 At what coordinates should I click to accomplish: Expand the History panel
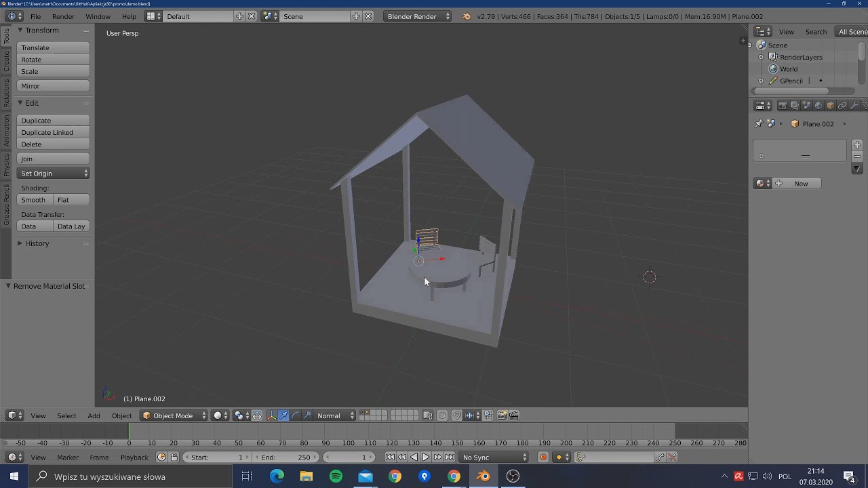click(x=20, y=243)
